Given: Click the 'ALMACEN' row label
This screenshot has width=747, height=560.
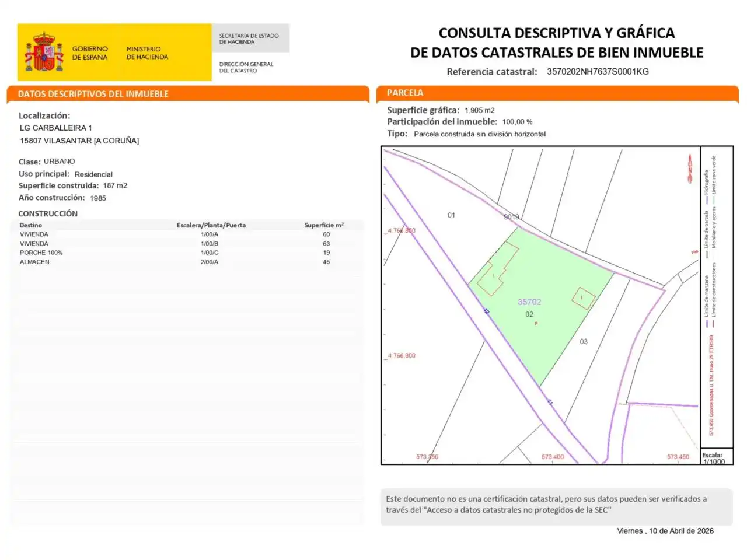Looking at the screenshot, I should coord(34,262).
